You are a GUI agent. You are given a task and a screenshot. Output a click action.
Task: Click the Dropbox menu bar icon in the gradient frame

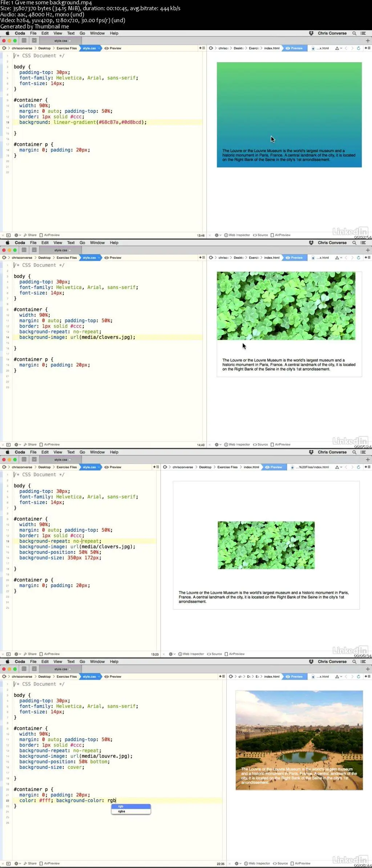pyautogui.click(x=311, y=33)
